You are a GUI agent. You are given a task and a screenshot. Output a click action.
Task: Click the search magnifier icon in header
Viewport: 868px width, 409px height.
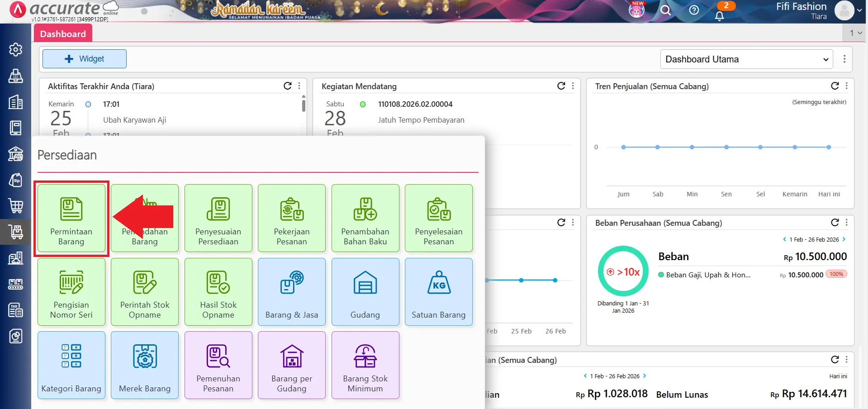click(x=665, y=10)
